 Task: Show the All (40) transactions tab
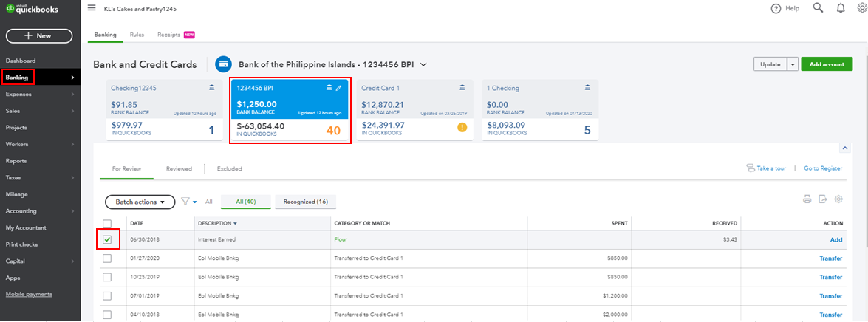(246, 202)
